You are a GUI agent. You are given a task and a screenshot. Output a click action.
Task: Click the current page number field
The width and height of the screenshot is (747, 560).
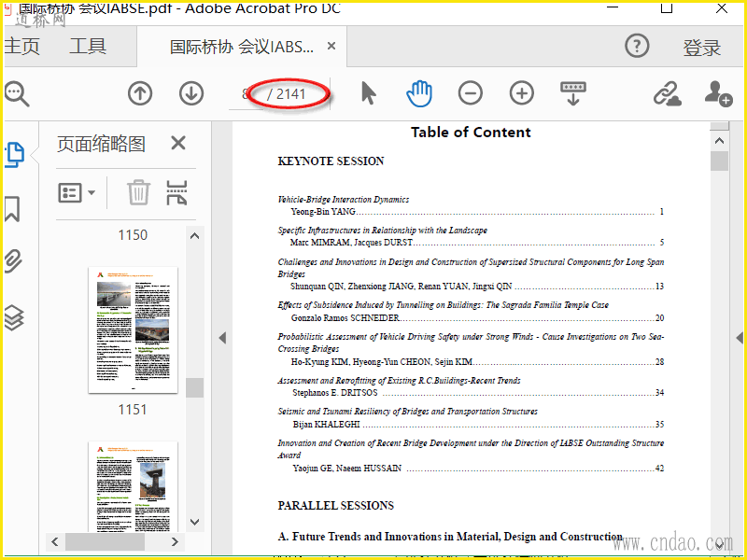(246, 94)
